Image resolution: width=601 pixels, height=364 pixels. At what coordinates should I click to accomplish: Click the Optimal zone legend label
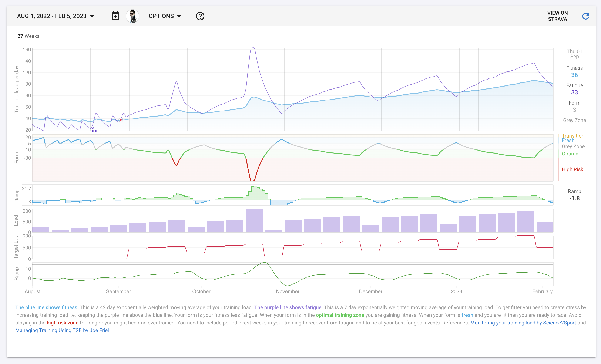coord(571,154)
